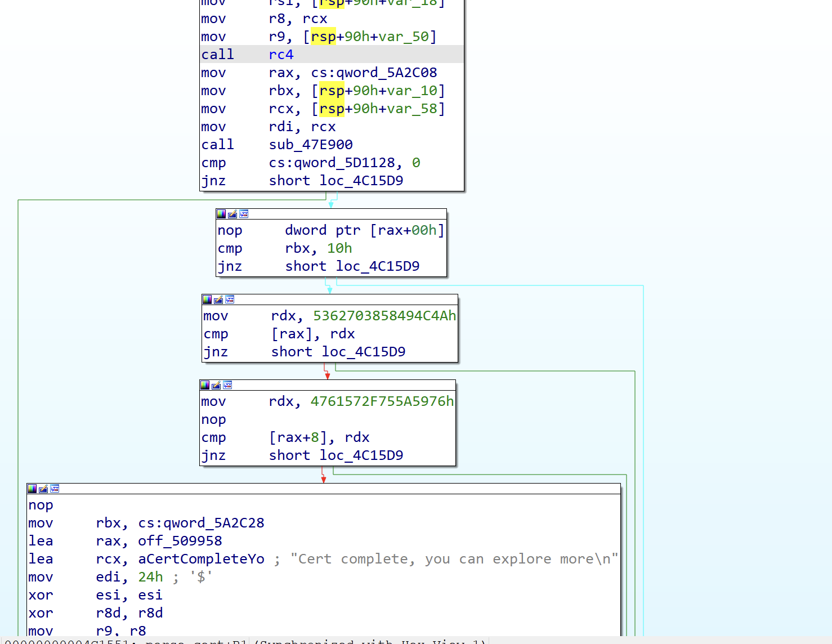Click the sub_47E900 function name
The width and height of the screenshot is (832, 644).
311,145
